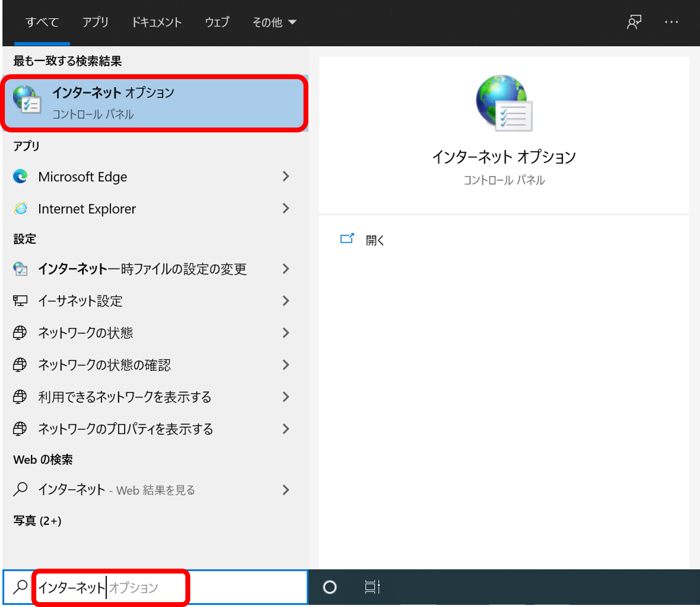Click the search input containing インターネット
The width and height of the screenshot is (700, 607).
tap(155, 587)
